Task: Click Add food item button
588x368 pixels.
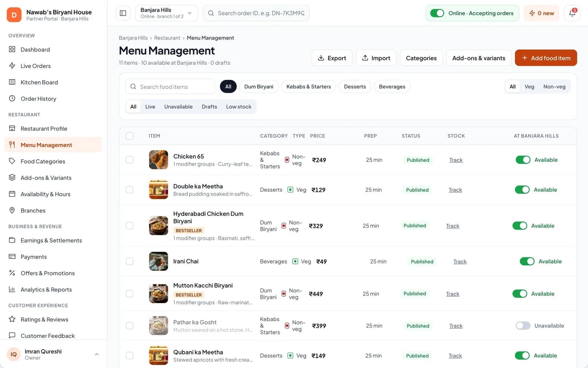Action: [x=546, y=58]
